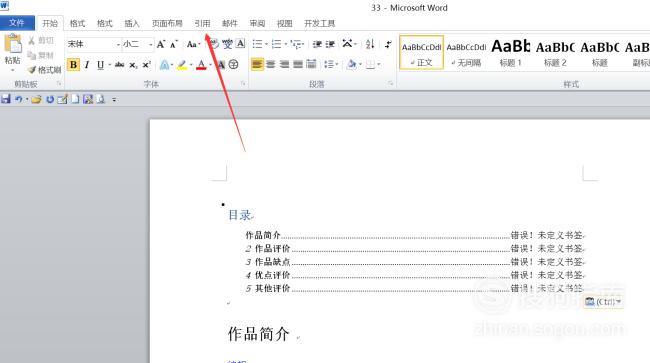Click the Asian Layout icon
The width and height of the screenshot is (650, 363).
click(348, 44)
